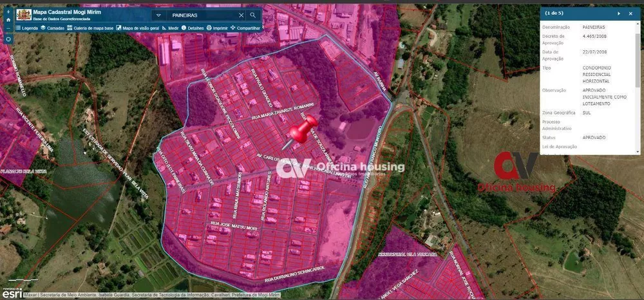Open the Camadas layers list
Image resolution: width=644 pixels, height=300 pixels.
point(52,28)
